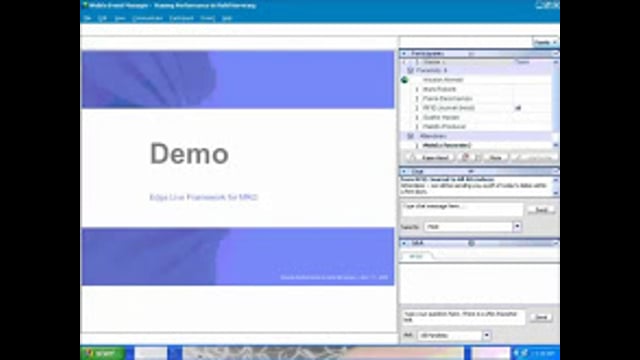Click the round icon in Q&A panel header
Viewport: 640px width, 360px height.
coord(471,243)
